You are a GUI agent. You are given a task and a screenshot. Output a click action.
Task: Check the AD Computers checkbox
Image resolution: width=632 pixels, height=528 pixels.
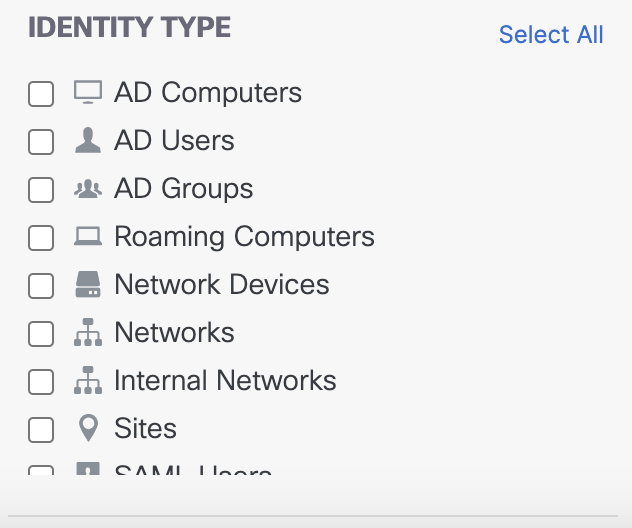41,94
